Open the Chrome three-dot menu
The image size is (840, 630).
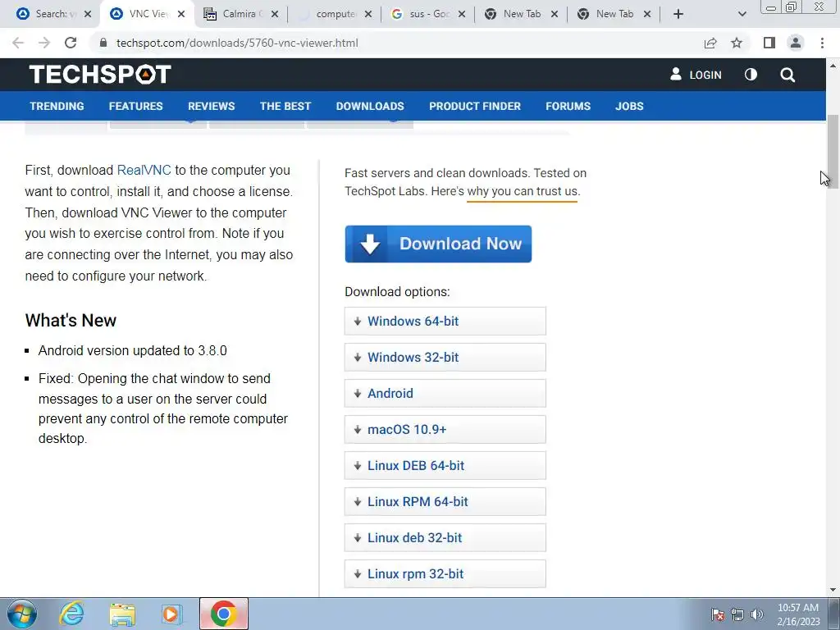tap(822, 43)
